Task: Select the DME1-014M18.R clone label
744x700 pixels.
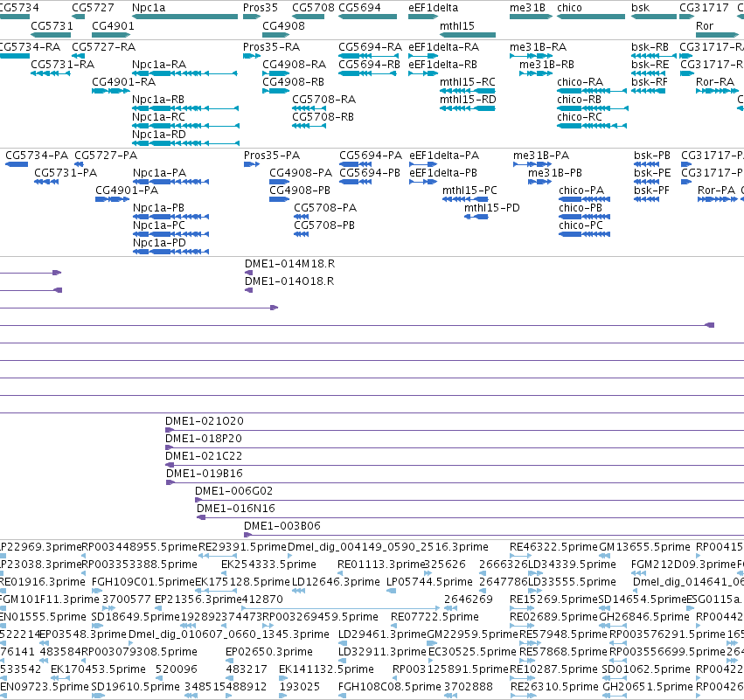Action: coord(289,263)
